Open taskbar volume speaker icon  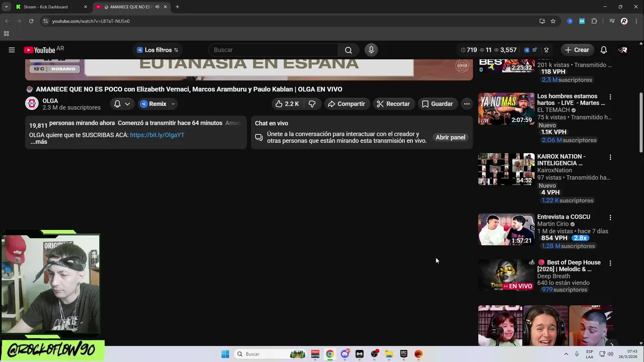tap(610, 354)
